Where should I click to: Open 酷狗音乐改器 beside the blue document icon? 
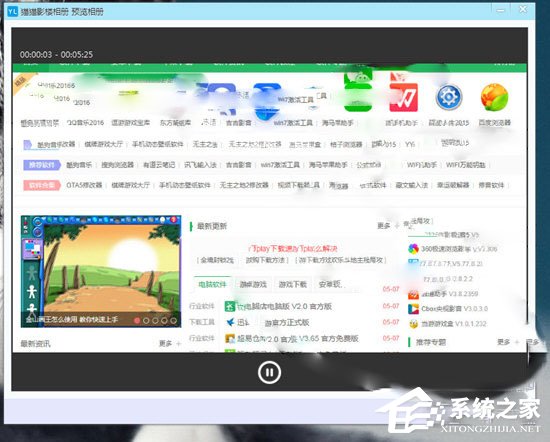tap(56, 144)
